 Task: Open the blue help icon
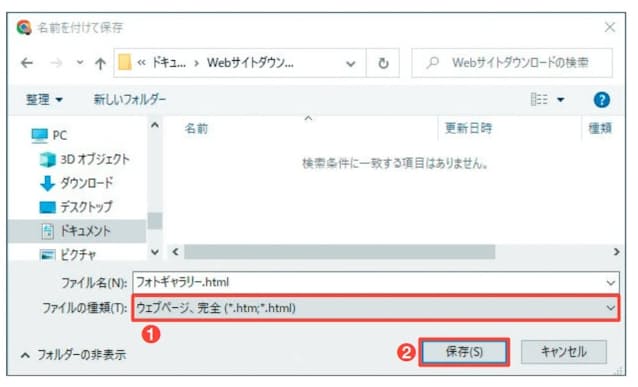pos(601,99)
